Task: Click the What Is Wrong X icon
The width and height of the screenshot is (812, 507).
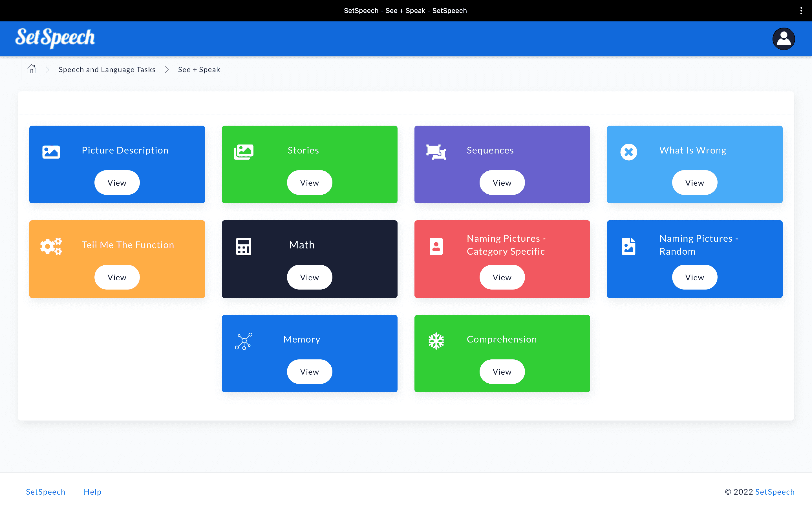Action: 628,152
